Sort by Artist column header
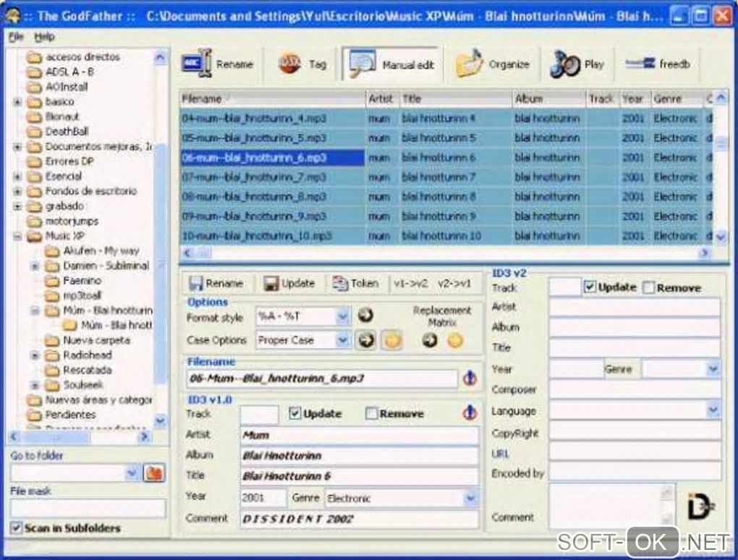Viewport: 738px width, 560px height. tap(382, 99)
